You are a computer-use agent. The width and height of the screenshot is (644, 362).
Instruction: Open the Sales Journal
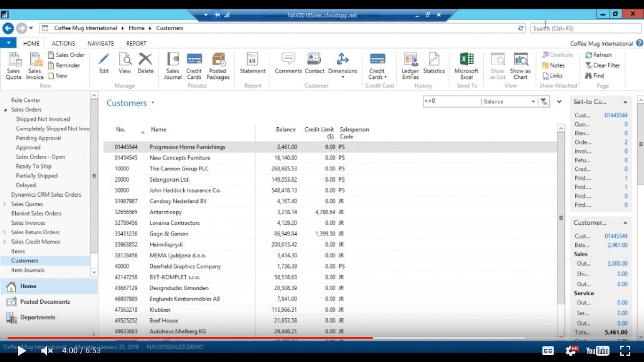tap(172, 66)
